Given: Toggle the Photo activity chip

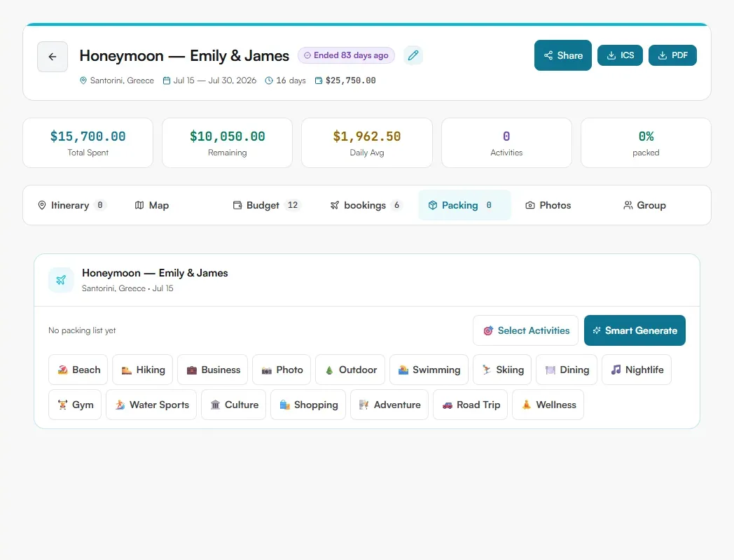Looking at the screenshot, I should [x=282, y=370].
